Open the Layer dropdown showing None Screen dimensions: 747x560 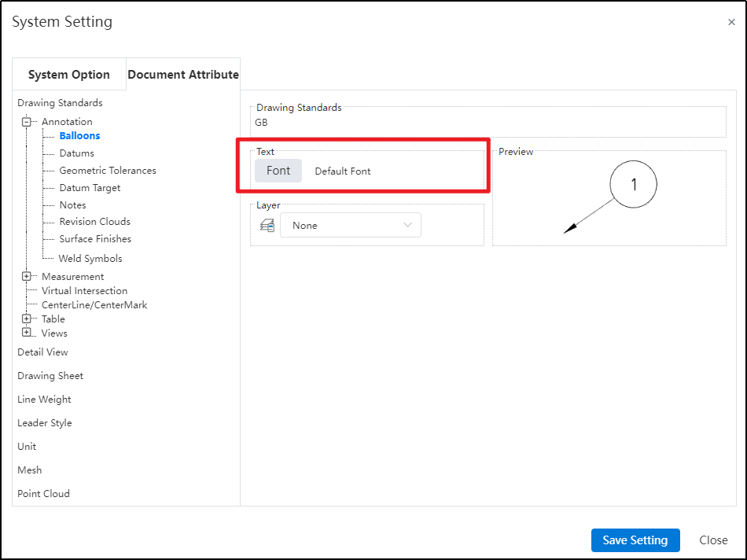(351, 226)
